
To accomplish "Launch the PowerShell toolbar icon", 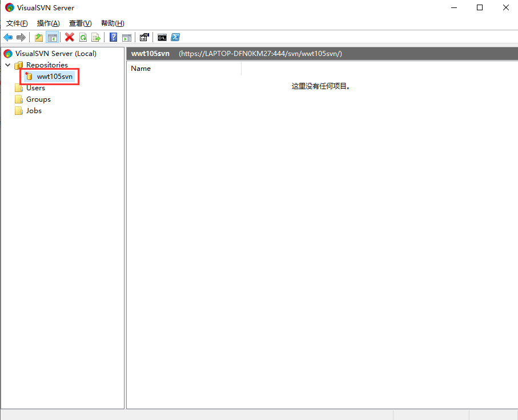I will (x=176, y=38).
